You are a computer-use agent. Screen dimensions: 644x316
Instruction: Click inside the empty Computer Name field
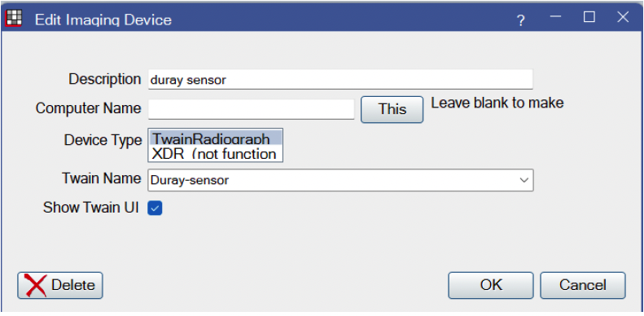pos(251,109)
